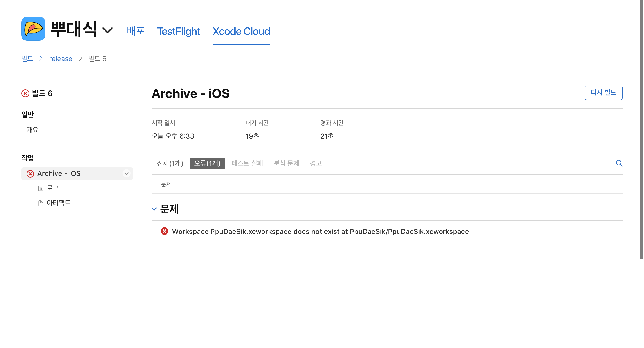Click the 뿌대식 app name title
This screenshot has width=644, height=348.
73,29
